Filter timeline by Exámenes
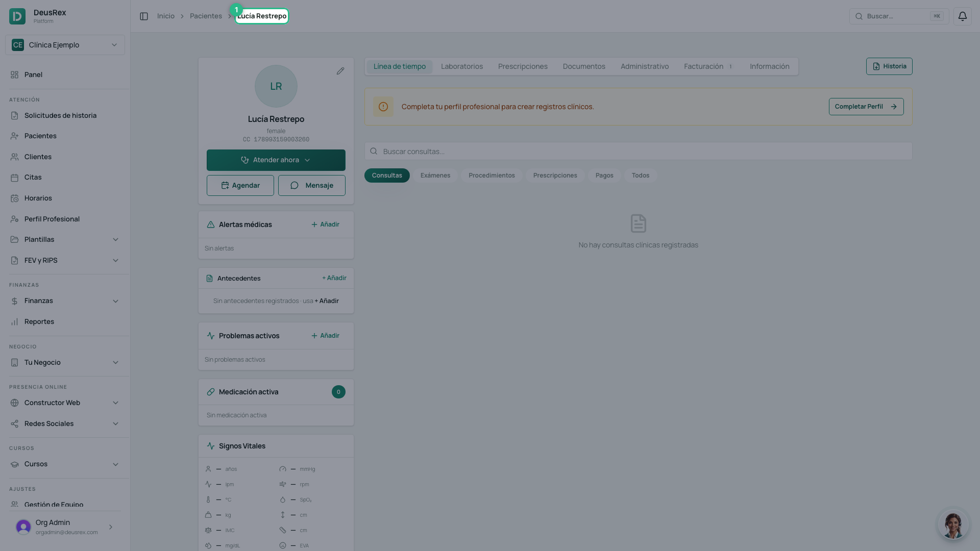This screenshot has height=551, width=980. click(435, 176)
